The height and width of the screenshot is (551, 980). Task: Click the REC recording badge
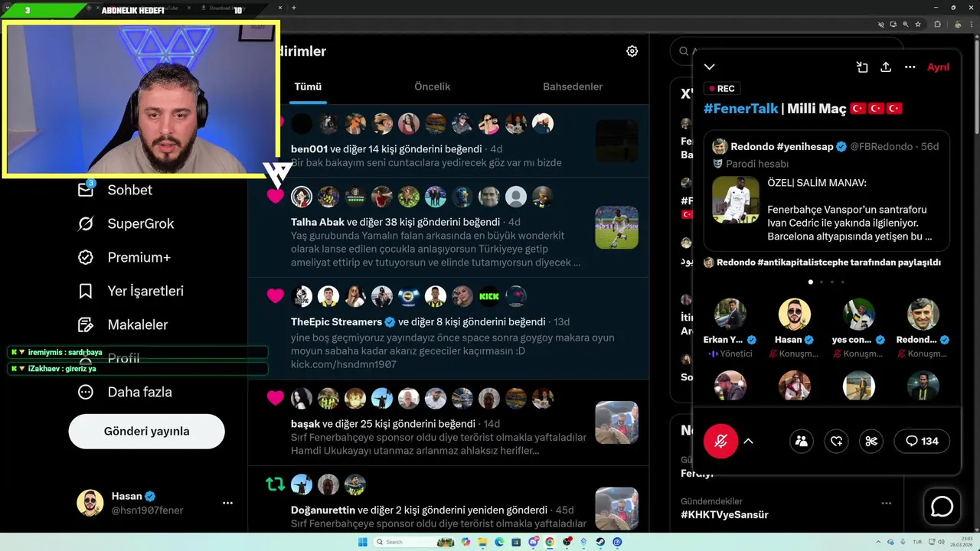(x=720, y=89)
